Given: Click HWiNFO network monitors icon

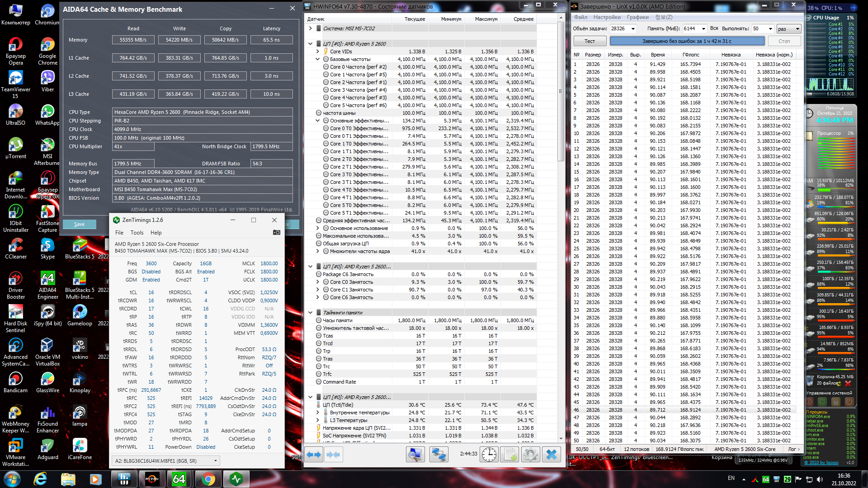Looking at the screenshot, I should click(439, 455).
